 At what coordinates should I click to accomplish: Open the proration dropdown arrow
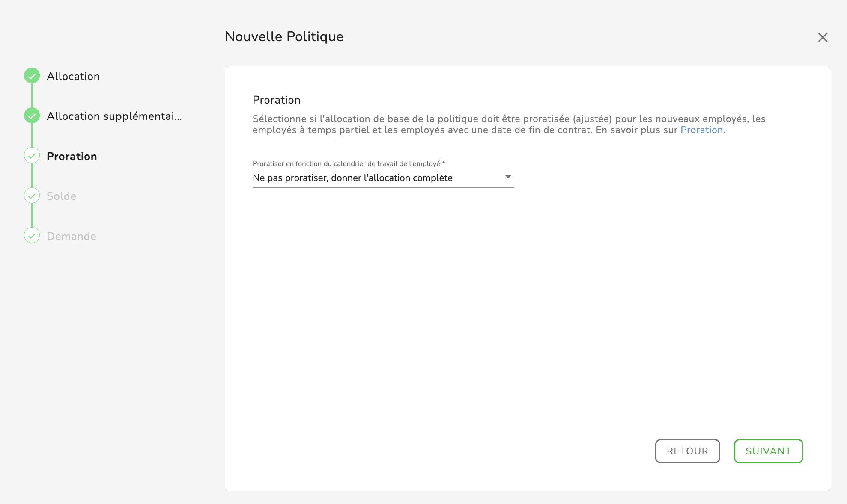click(x=508, y=177)
